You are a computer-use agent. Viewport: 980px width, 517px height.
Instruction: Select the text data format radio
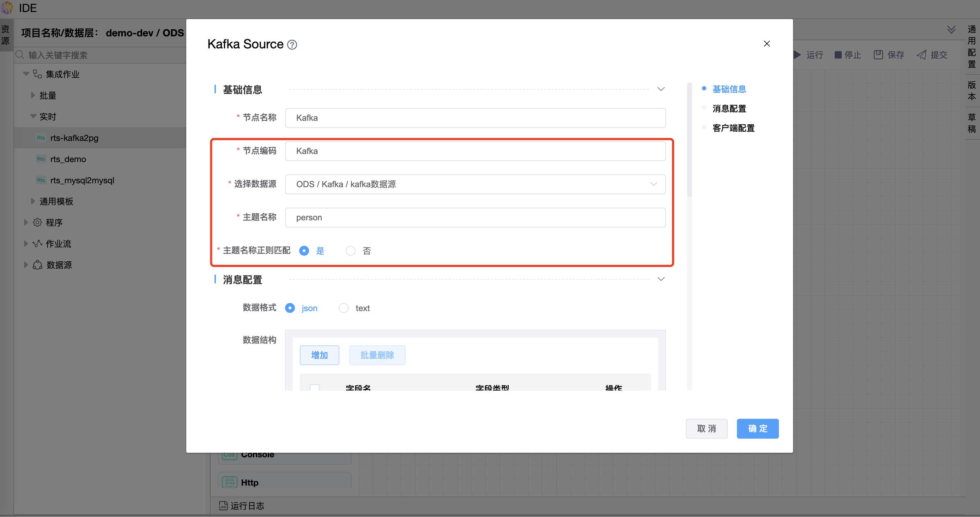point(343,308)
